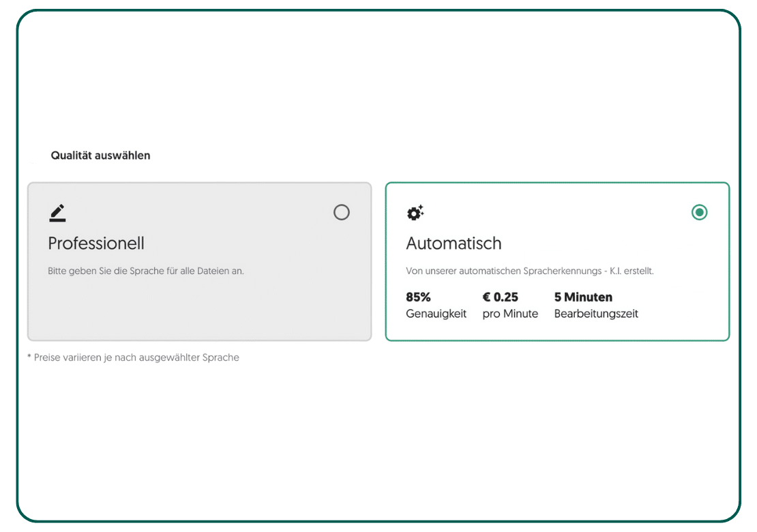757x532 pixels.
Task: Click the pencil icon on Professionell card
Action: (x=57, y=213)
